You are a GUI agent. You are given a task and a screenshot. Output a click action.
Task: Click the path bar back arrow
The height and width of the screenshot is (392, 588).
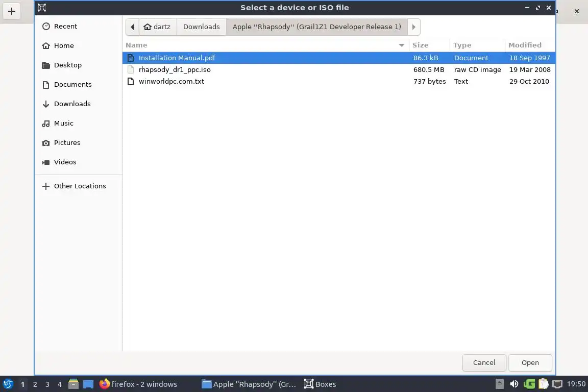click(132, 27)
